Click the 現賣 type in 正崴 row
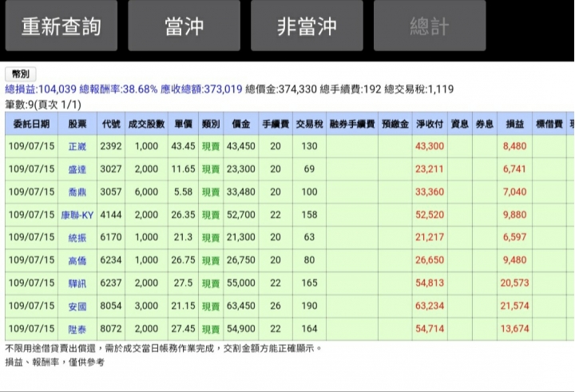This screenshot has width=575, height=392. pos(211,146)
